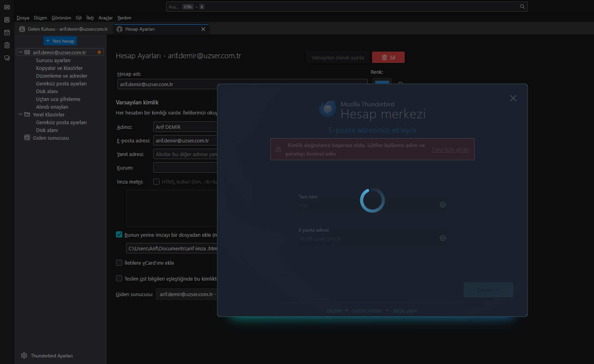594x364 pixels.
Task: Collapse the arif.demir@uzser.com.tr account tree
Action: pos(21,52)
